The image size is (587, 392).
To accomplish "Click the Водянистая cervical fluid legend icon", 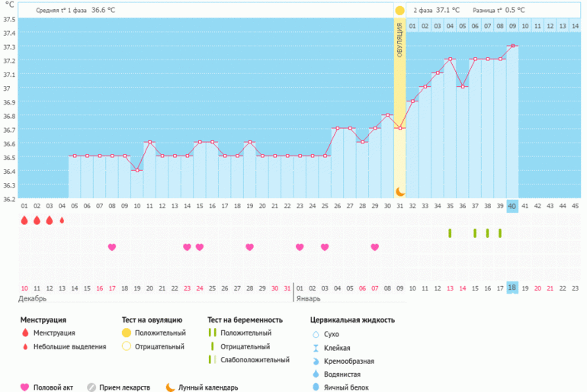I will (x=316, y=374).
